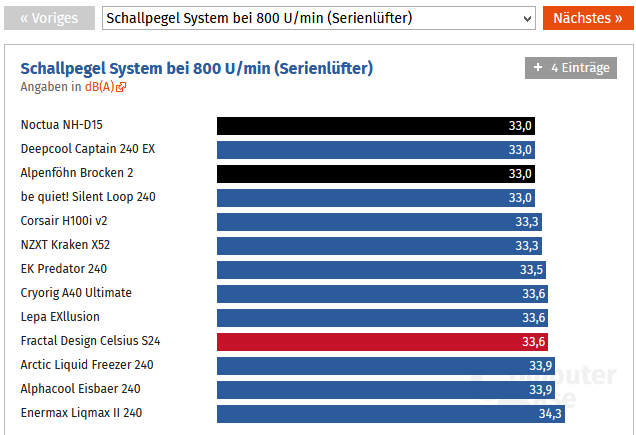Screen dimensions: 636x435
Task: Click the Alpenföhn Brocken 2 label
Action: point(77,172)
